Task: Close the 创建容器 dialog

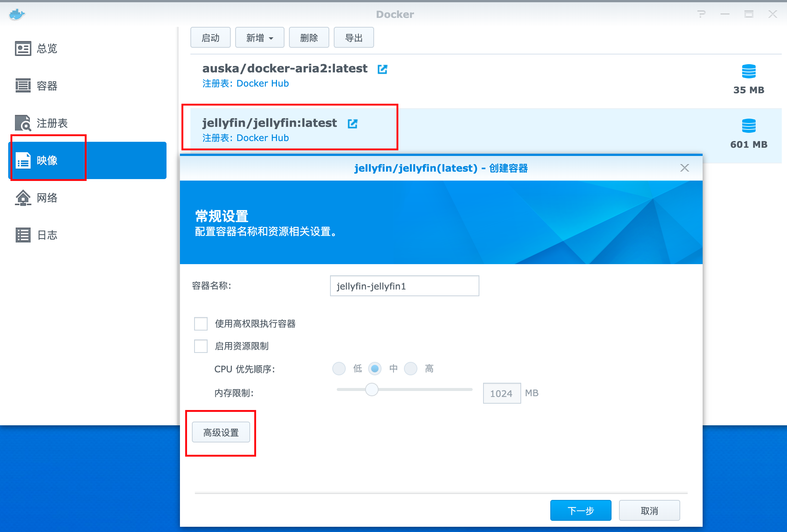Action: click(x=685, y=168)
